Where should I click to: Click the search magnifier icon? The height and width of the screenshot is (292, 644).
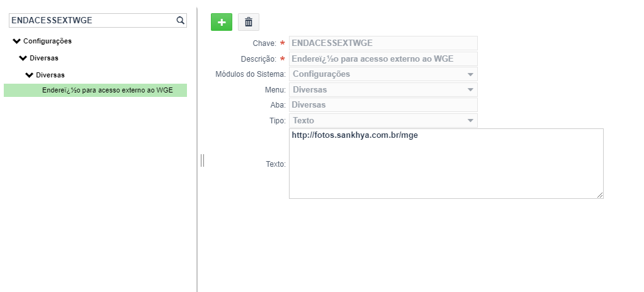coord(180,21)
